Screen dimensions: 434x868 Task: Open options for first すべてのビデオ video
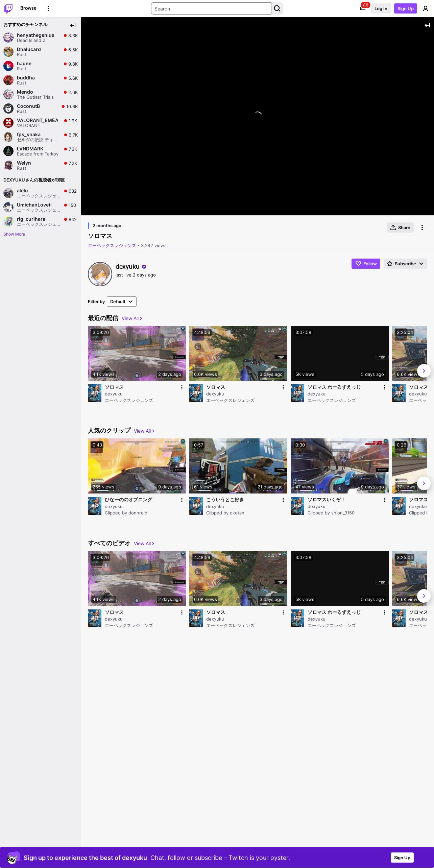click(x=182, y=612)
